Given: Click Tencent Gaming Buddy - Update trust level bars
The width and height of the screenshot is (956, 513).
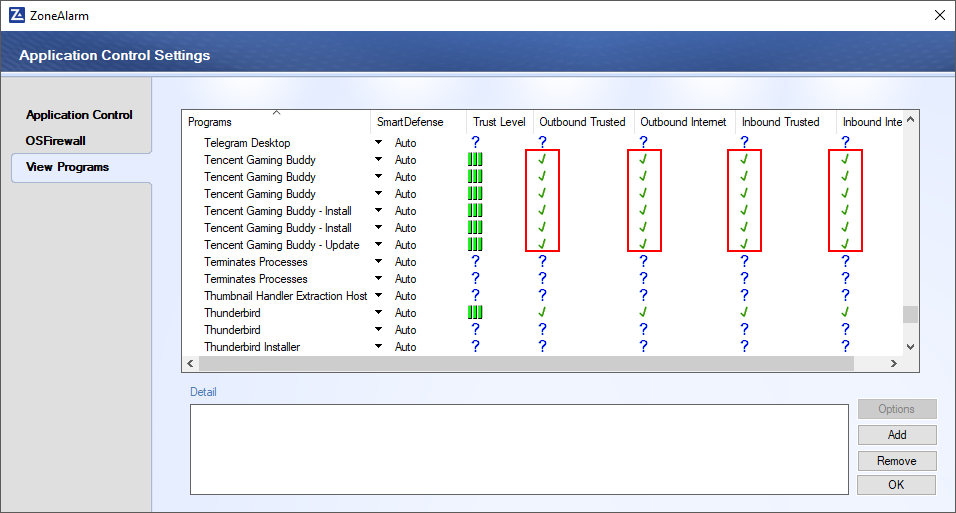Looking at the screenshot, I should coord(475,245).
